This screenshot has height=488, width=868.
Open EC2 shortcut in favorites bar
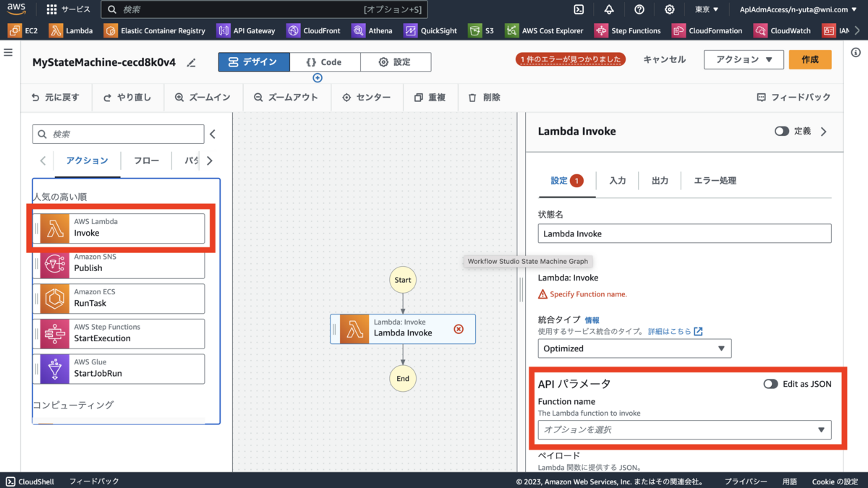pyautogui.click(x=23, y=30)
